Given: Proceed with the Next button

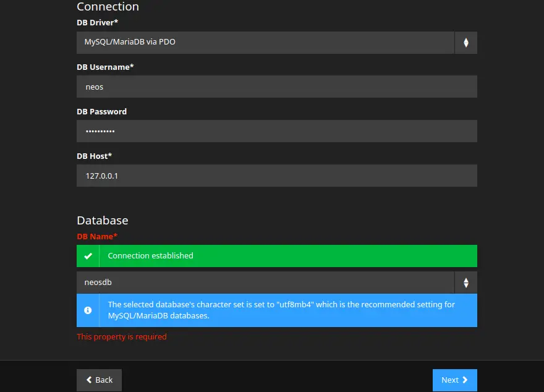Looking at the screenshot, I should pyautogui.click(x=454, y=380).
